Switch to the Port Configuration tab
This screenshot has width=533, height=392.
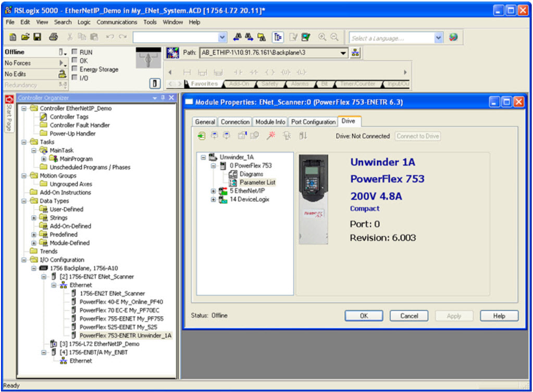click(313, 121)
